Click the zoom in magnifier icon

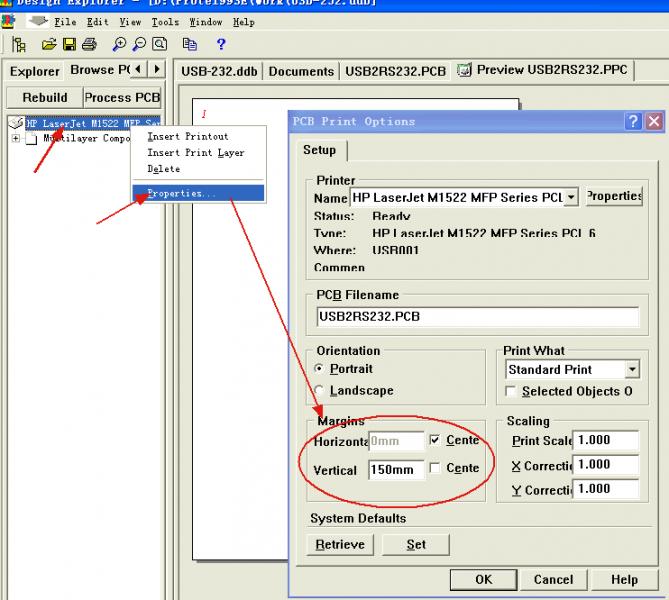pos(119,44)
